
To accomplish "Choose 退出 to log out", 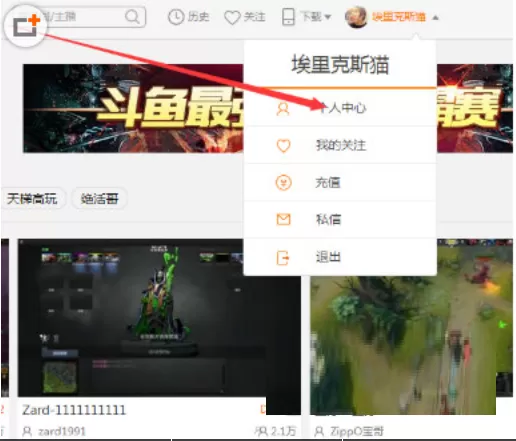I will 340,257.
